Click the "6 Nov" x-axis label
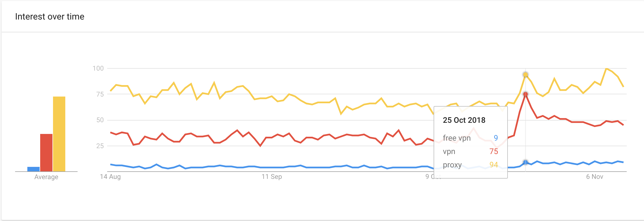Screen dimensions: 644x221 [595, 177]
